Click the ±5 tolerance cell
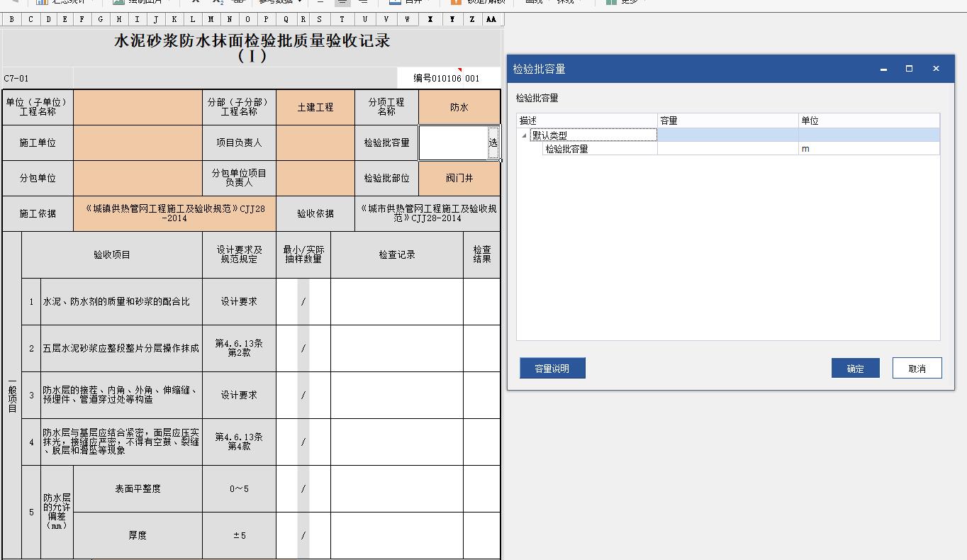Screen dimensions: 967x560 click(239, 536)
